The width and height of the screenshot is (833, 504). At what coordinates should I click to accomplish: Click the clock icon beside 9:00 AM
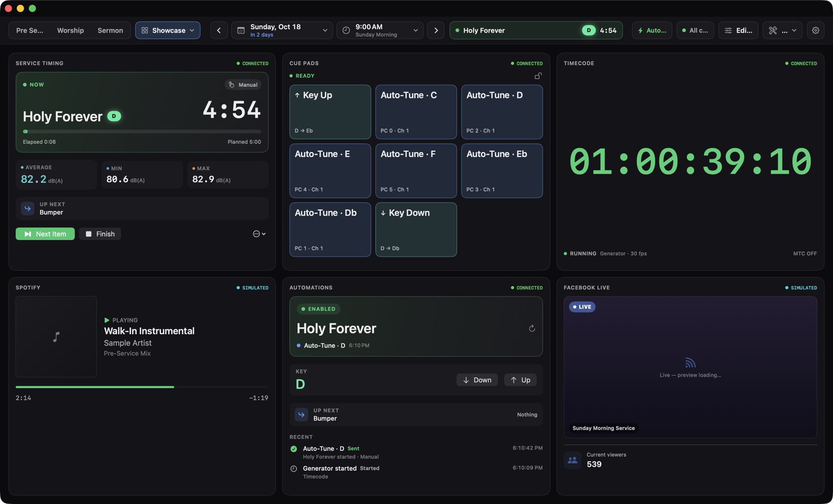346,30
